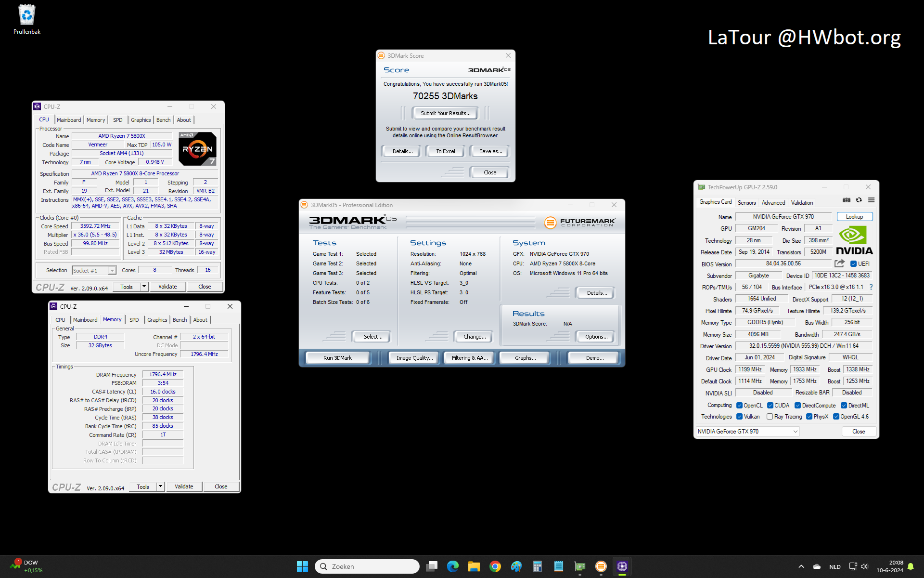This screenshot has height=578, width=924.
Task: Launch Microsoft Edge from taskbar
Action: (453, 566)
